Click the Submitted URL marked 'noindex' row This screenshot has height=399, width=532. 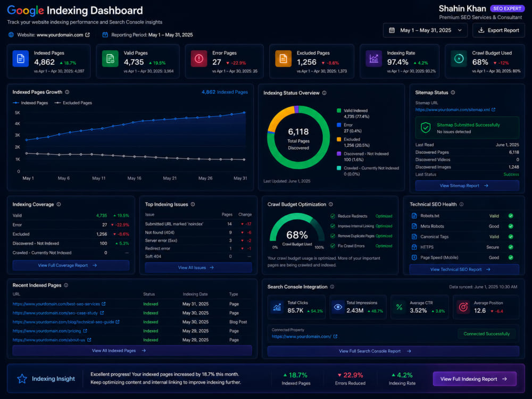(x=198, y=224)
